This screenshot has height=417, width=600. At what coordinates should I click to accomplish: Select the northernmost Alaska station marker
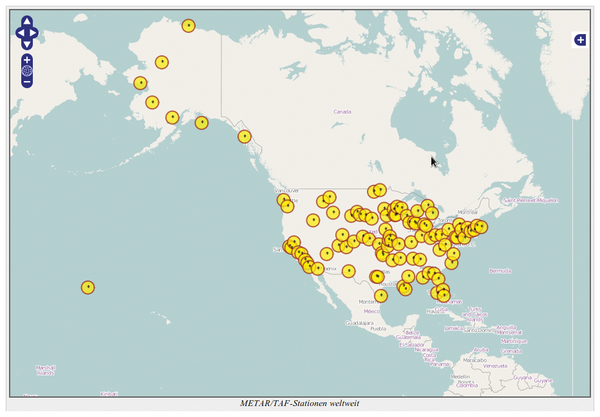(188, 26)
